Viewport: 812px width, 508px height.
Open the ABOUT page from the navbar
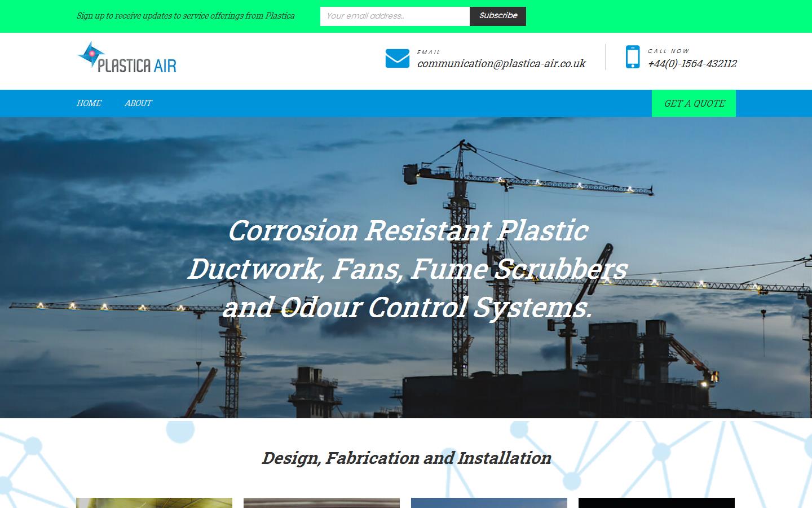coord(138,103)
